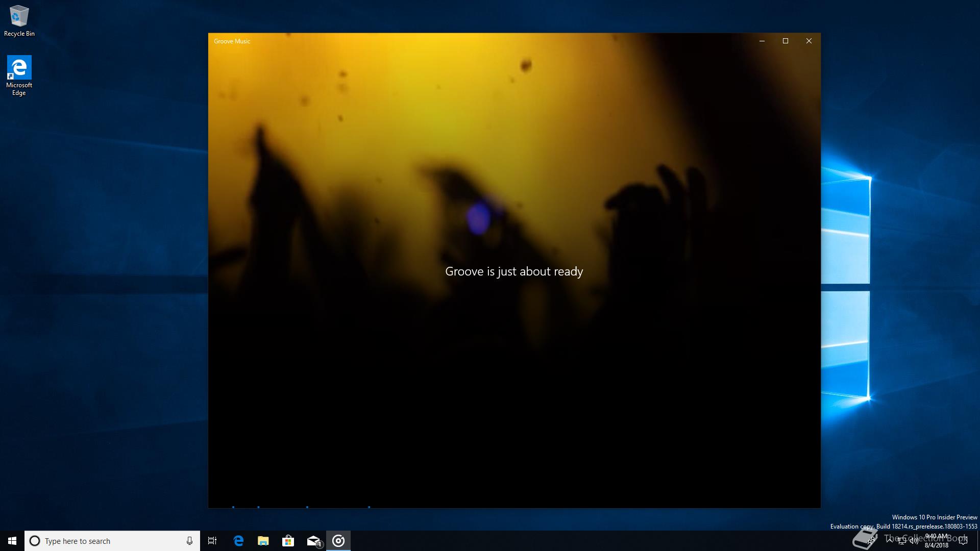
Task: Launch Edge from the taskbar
Action: pyautogui.click(x=238, y=541)
